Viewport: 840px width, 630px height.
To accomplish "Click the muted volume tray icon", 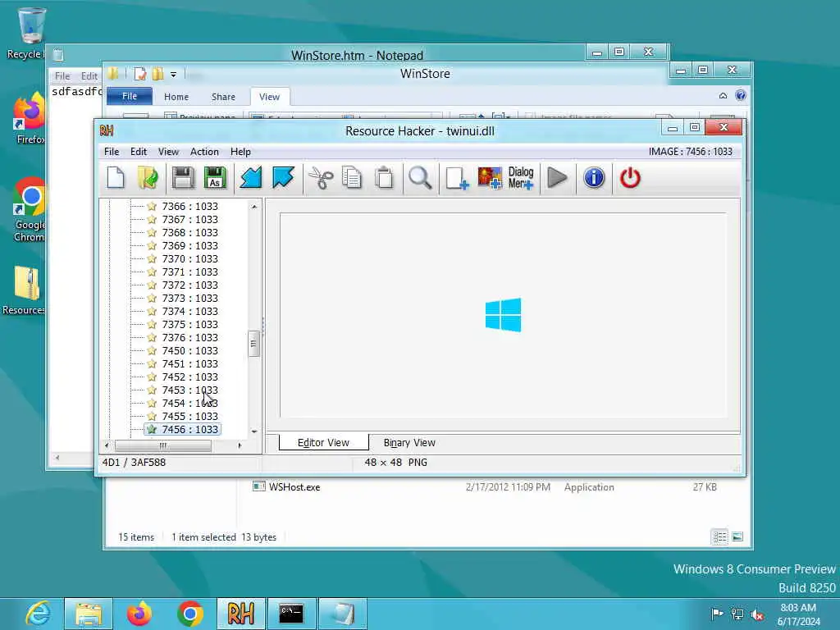I will click(x=757, y=614).
